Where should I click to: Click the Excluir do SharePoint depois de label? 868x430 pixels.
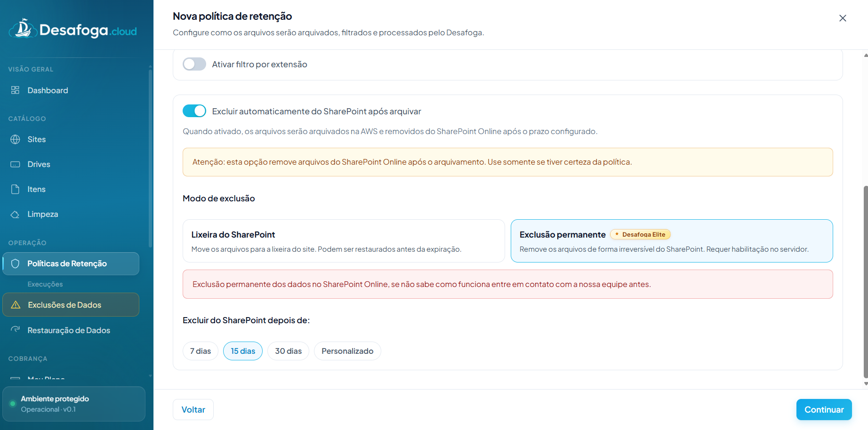pyautogui.click(x=246, y=320)
